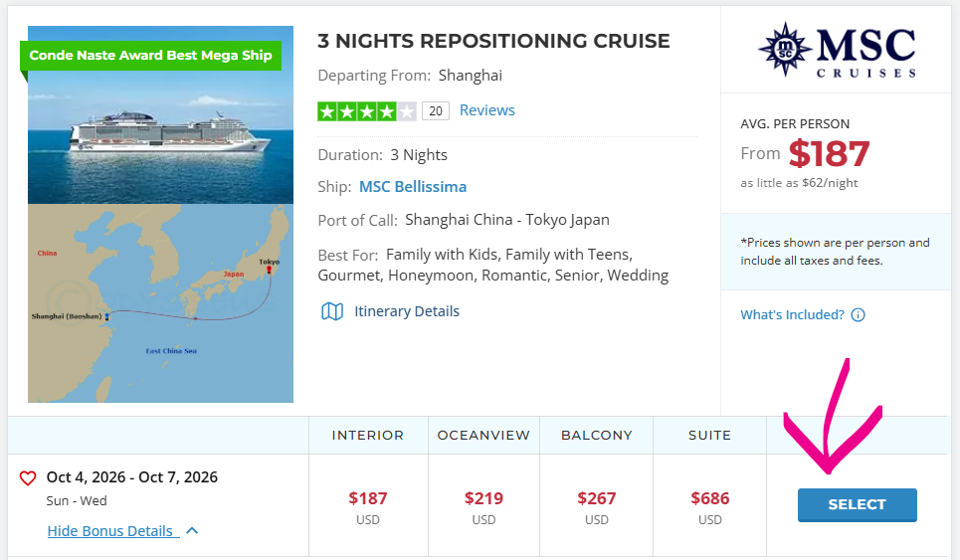Click the heart favorite icon

click(x=28, y=478)
